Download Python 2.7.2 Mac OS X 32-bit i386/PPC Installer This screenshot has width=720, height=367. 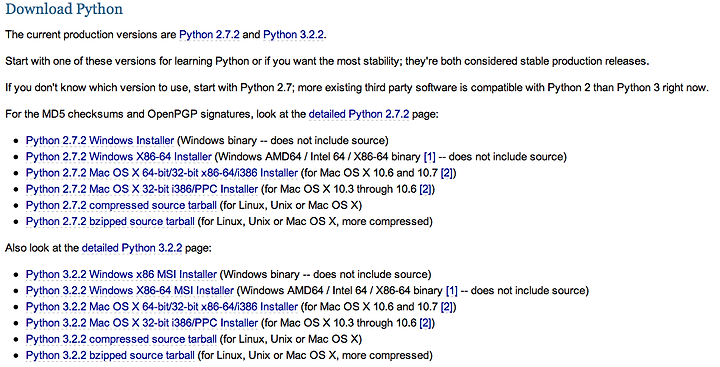coord(142,189)
